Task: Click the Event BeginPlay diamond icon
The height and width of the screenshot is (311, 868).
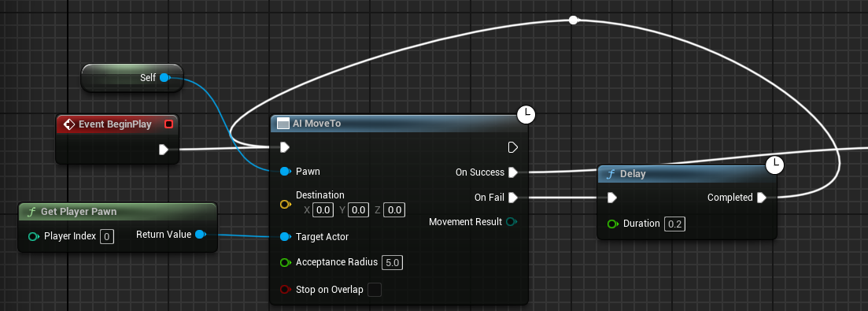Action: coord(69,124)
